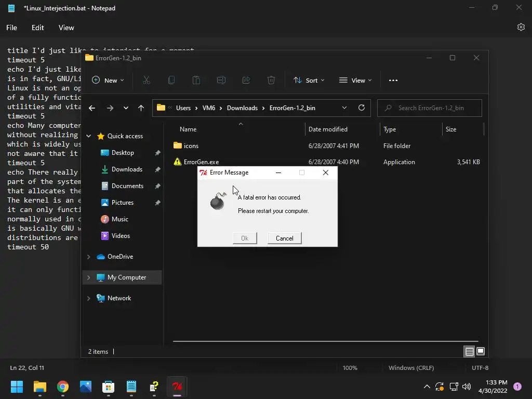Open the See more ellipsis menu

(x=393, y=81)
